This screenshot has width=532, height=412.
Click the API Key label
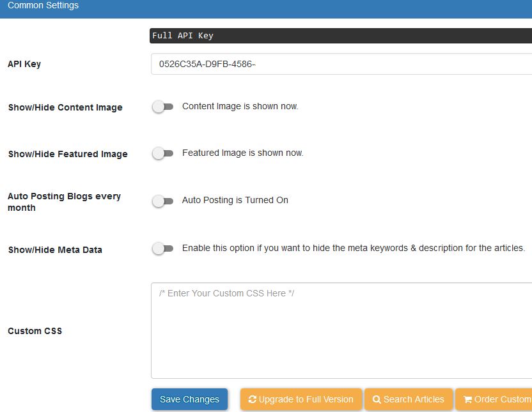coord(24,63)
